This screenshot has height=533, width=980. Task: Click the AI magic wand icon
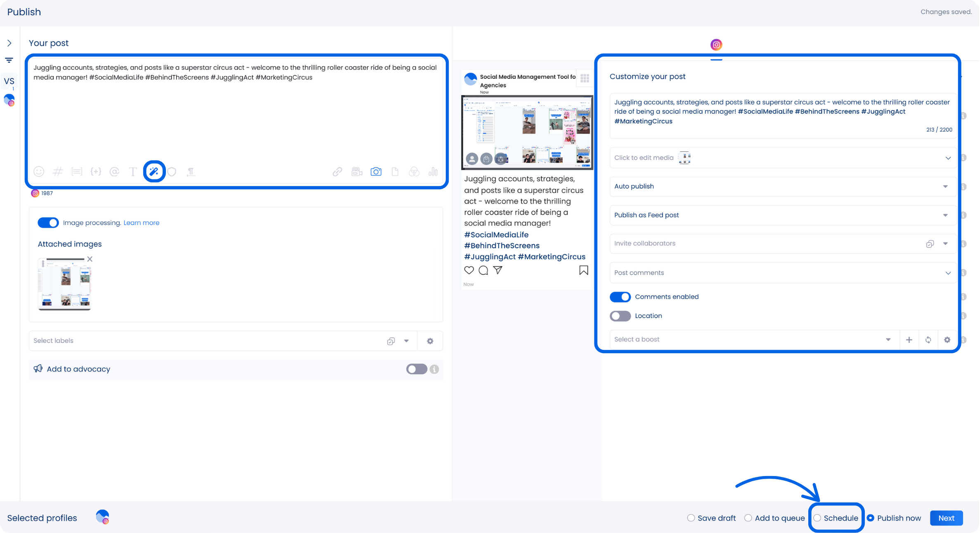(154, 172)
